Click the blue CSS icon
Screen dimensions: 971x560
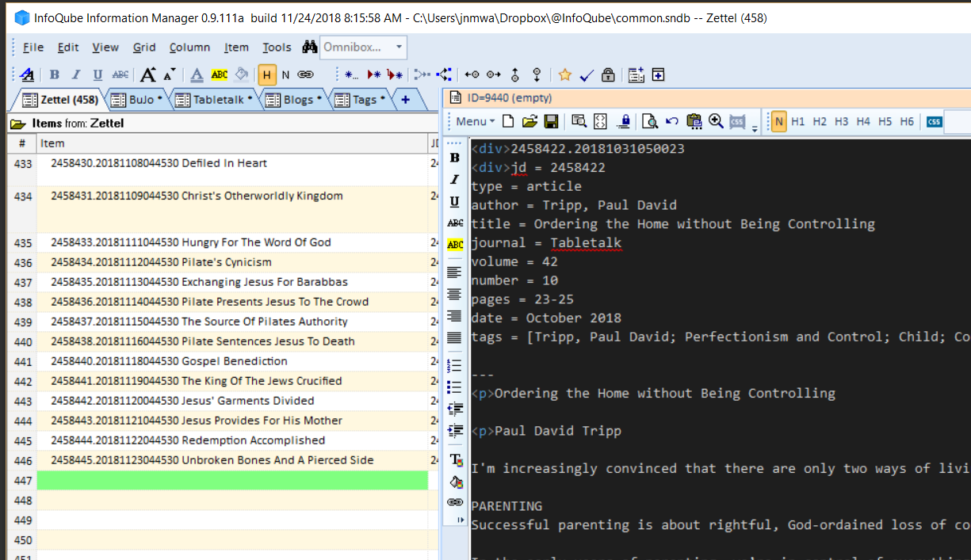coord(934,121)
